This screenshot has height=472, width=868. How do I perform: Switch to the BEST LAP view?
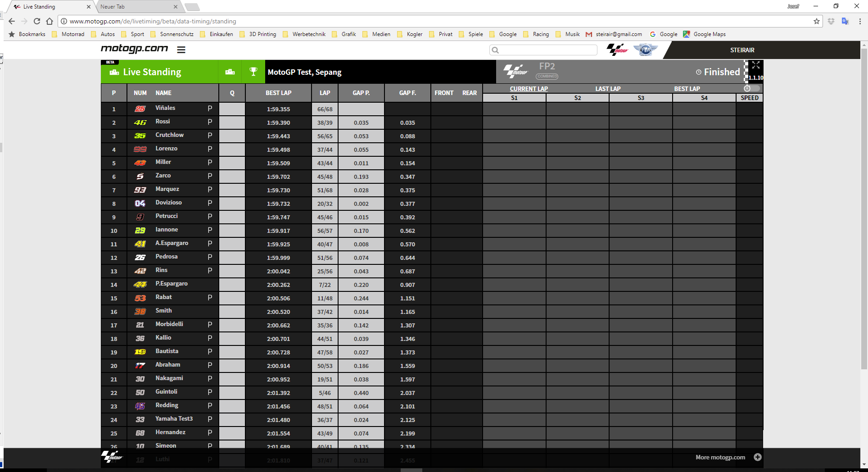pos(687,89)
